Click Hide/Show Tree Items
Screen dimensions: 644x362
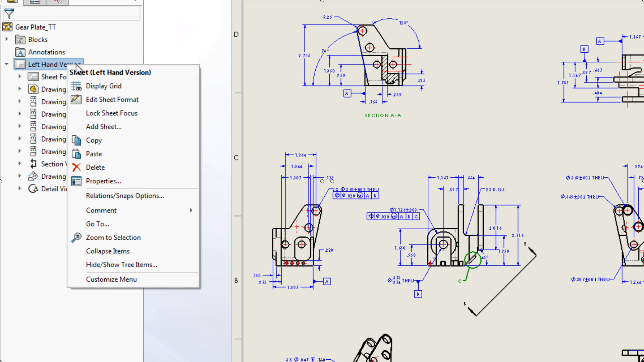(121, 264)
